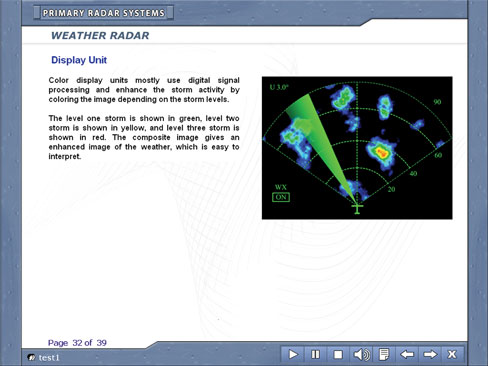Click the red level three storm cell
Viewport: 488px width, 366px height.
point(382,153)
